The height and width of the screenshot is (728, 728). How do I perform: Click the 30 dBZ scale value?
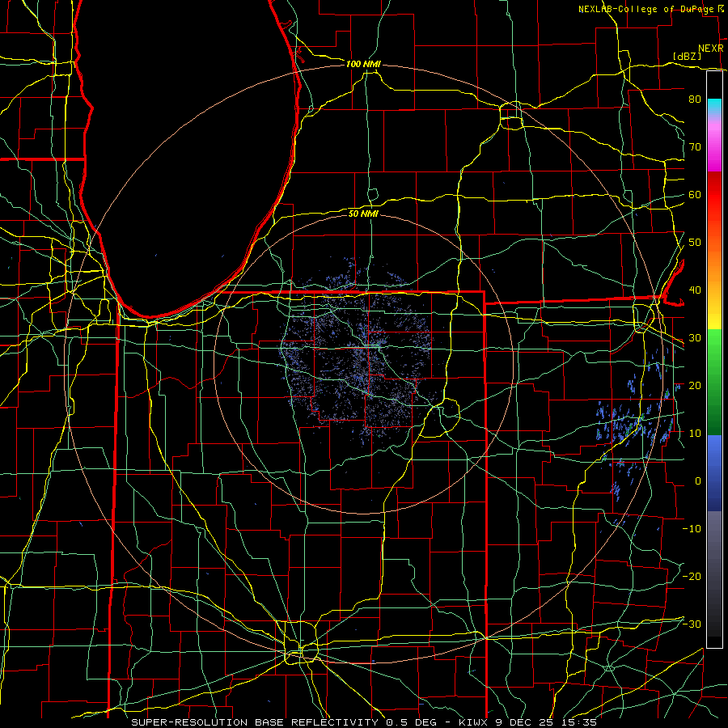click(x=695, y=338)
